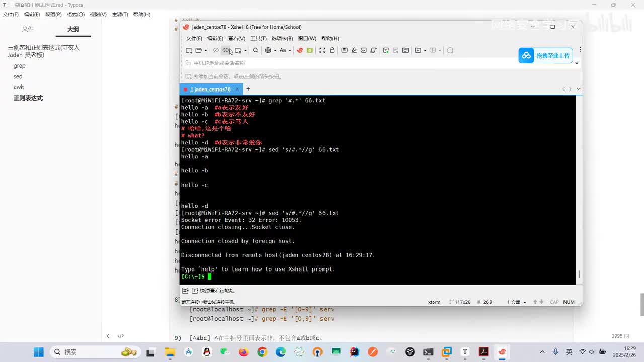
Task: Click the blue drag-to-upload cloud button
Action: [545, 55]
